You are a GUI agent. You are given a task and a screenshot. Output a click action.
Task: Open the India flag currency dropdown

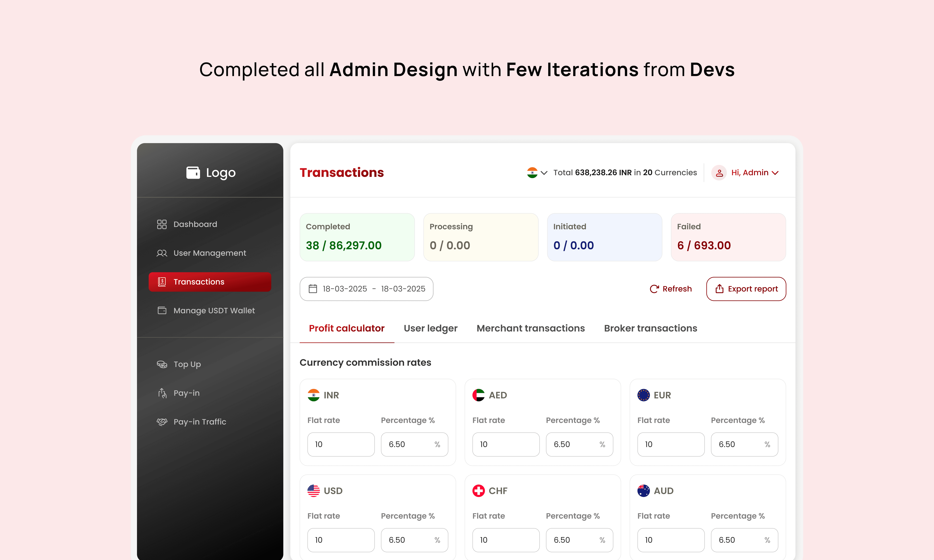[x=537, y=173]
